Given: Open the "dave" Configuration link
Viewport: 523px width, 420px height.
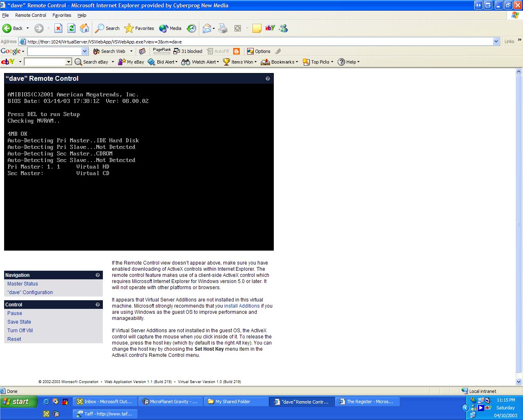Looking at the screenshot, I should pos(30,292).
